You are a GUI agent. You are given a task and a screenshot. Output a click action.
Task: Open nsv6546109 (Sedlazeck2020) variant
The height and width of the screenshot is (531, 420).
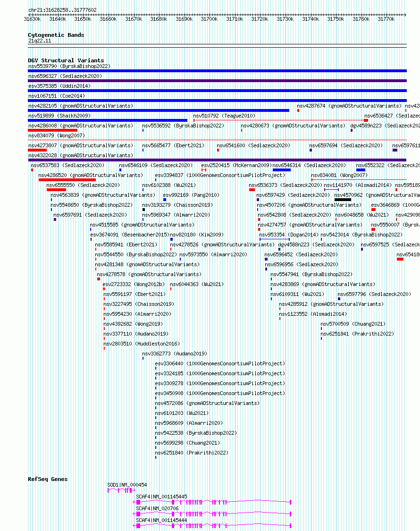click(156, 165)
